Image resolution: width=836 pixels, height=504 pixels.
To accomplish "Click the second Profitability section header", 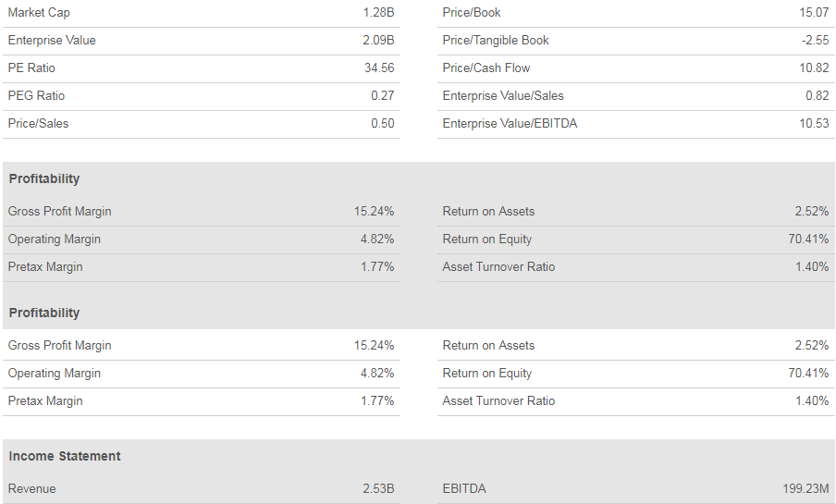I will click(x=44, y=313).
